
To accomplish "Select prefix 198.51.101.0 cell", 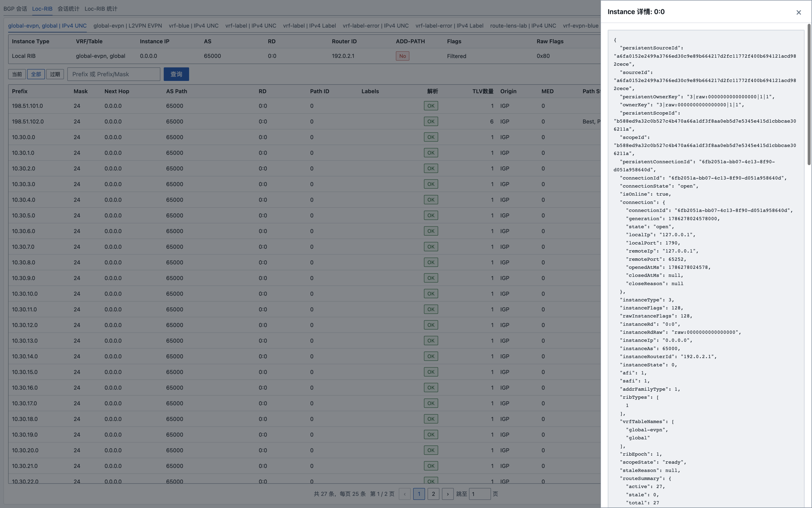I will (27, 106).
